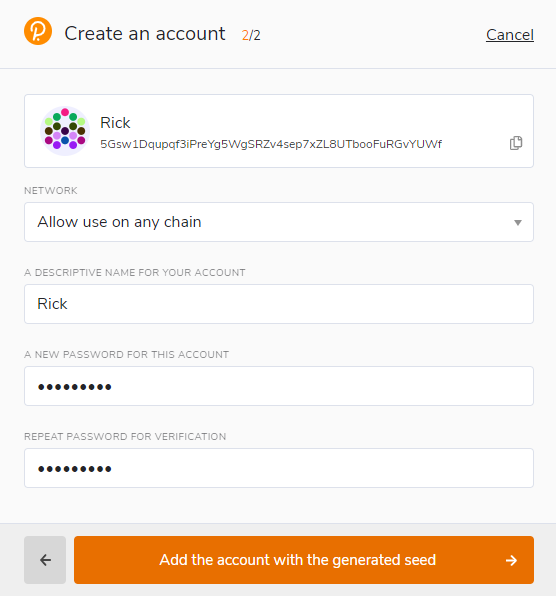The height and width of the screenshot is (596, 556).
Task: Add the account with the generated seed
Action: 304,560
